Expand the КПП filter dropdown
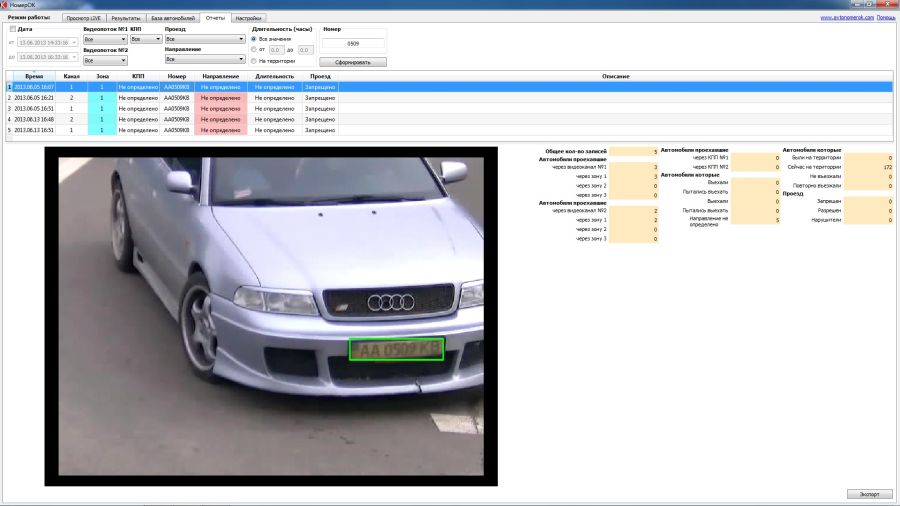This screenshot has height=506, width=900. click(146, 39)
